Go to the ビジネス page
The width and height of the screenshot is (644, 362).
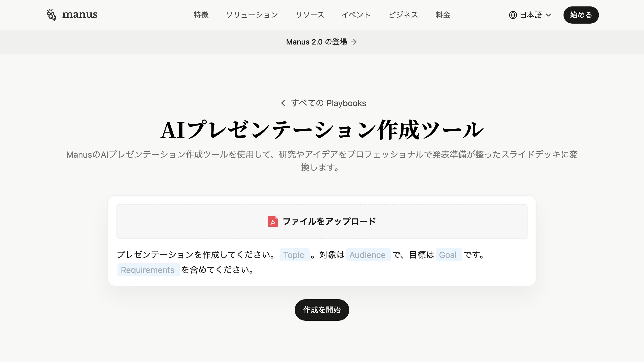coord(403,15)
